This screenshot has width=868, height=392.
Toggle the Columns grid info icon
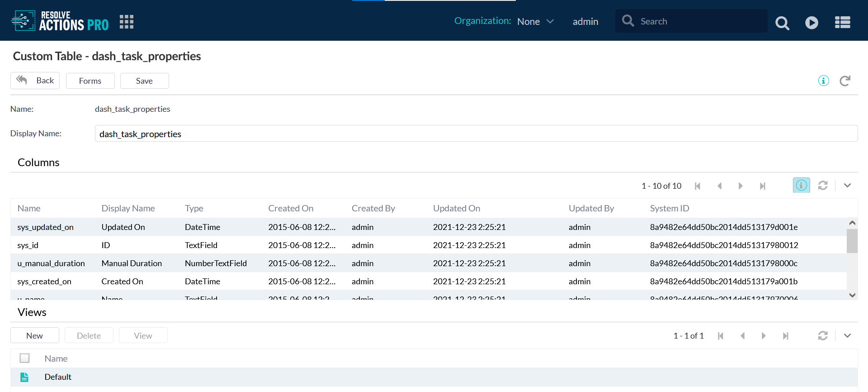(801, 186)
